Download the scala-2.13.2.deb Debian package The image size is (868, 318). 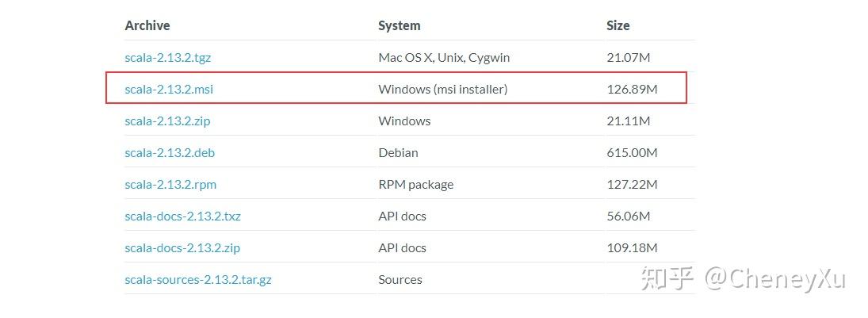pos(169,153)
